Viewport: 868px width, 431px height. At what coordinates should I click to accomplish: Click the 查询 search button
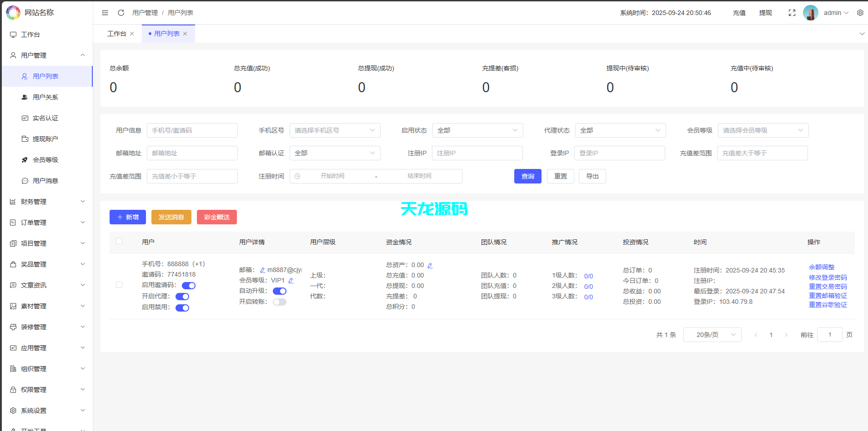point(527,176)
